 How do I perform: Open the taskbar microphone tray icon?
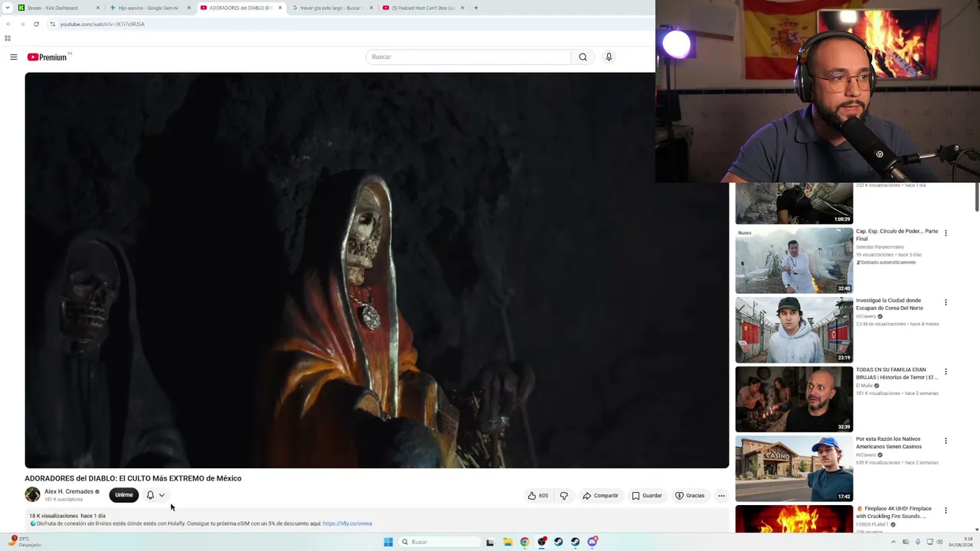(917, 542)
